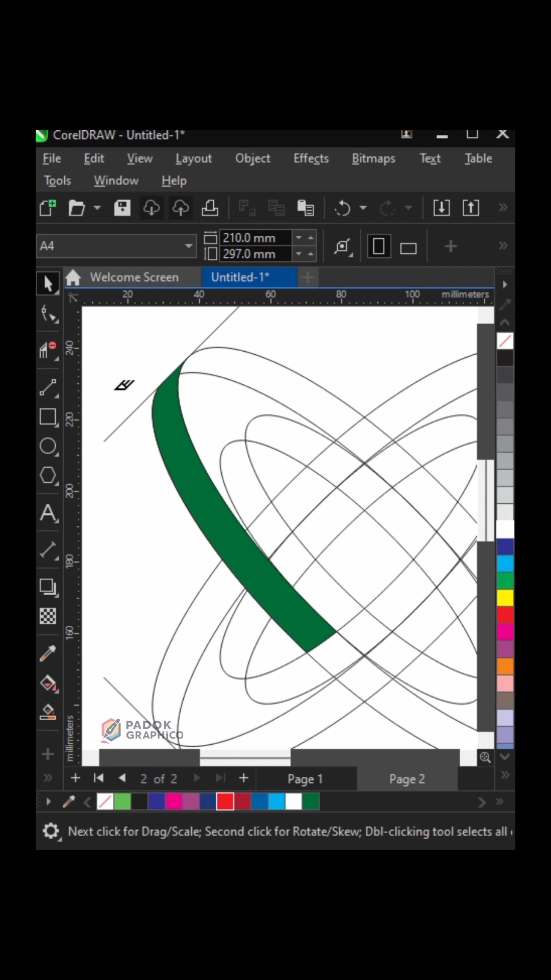
Task: Click the Welcome Screen home icon
Action: coord(73,277)
